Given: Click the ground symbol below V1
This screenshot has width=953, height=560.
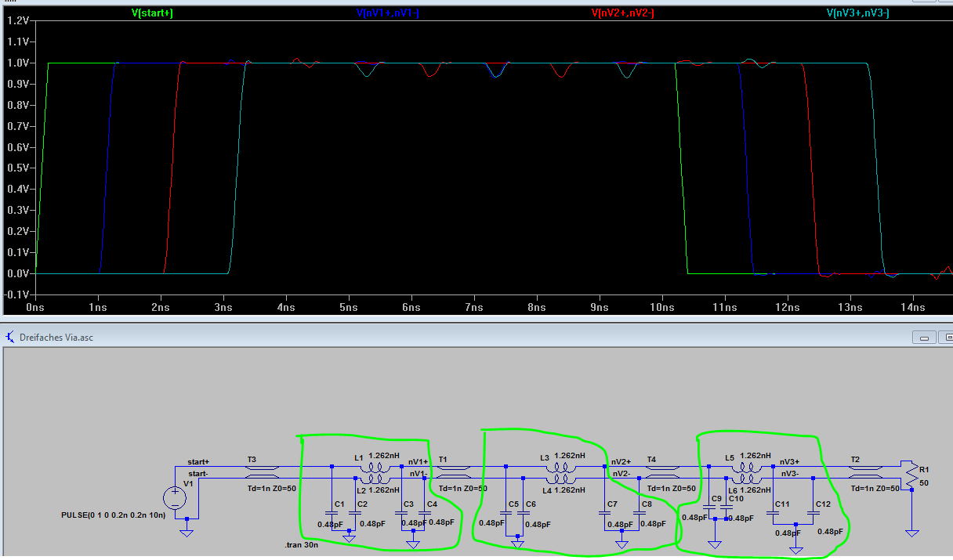Looking at the screenshot, I should pos(187,531).
